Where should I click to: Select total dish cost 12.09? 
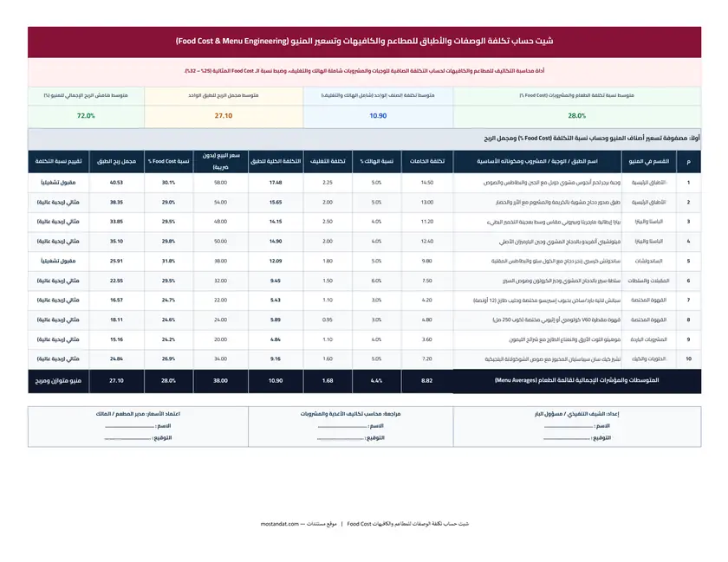pos(276,262)
